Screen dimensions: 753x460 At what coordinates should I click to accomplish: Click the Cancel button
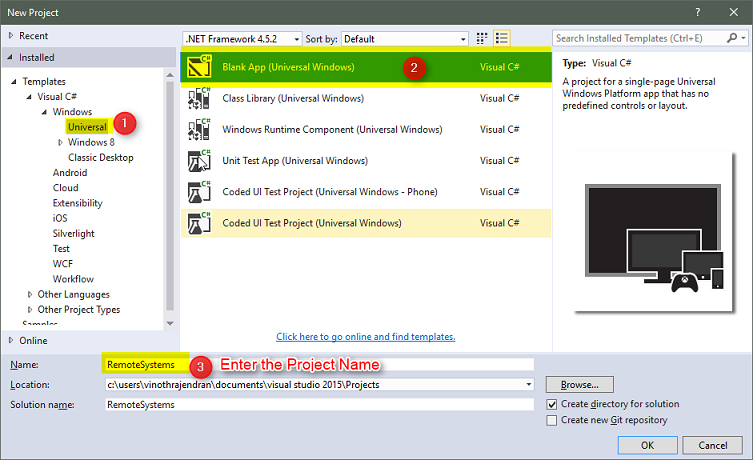pos(713,445)
